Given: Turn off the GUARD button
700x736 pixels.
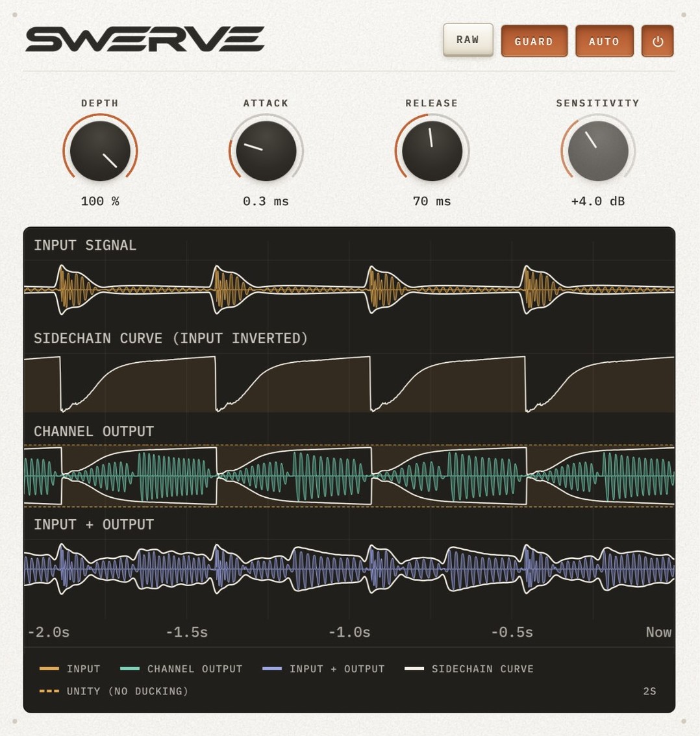Looking at the screenshot, I should (534, 42).
